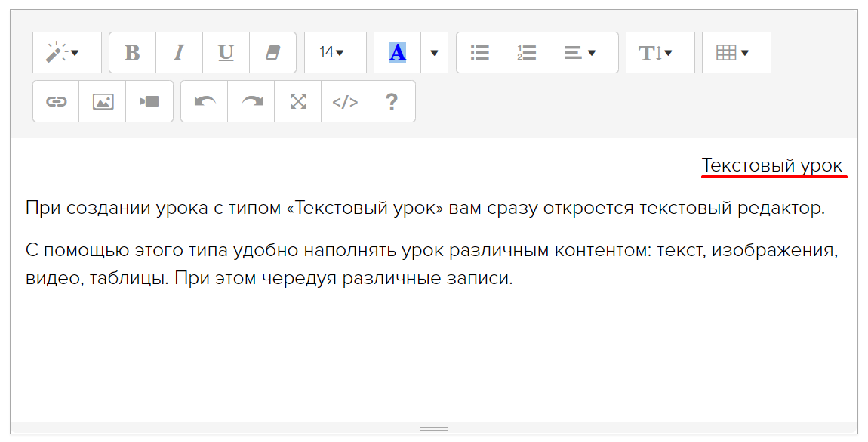This screenshot has height=442, width=868.
Task: Insert a bulleted list
Action: click(x=479, y=53)
